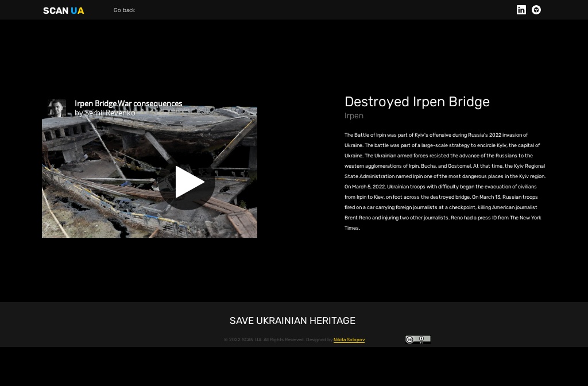Click the description paragraph about the Battle of Irpin
588x386 pixels.
pyautogui.click(x=445, y=181)
